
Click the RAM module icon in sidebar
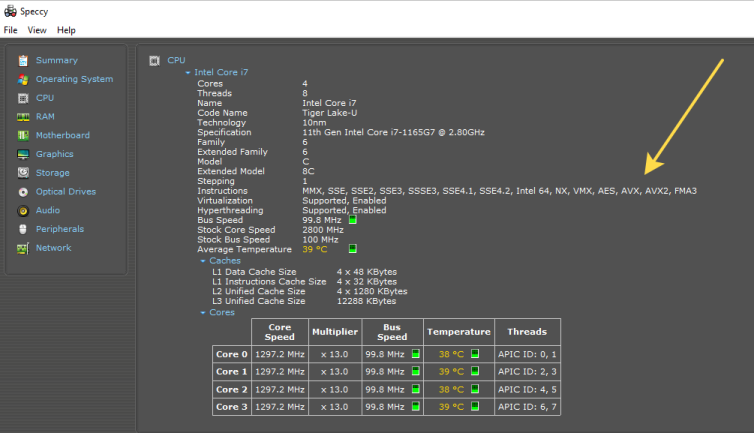click(23, 117)
